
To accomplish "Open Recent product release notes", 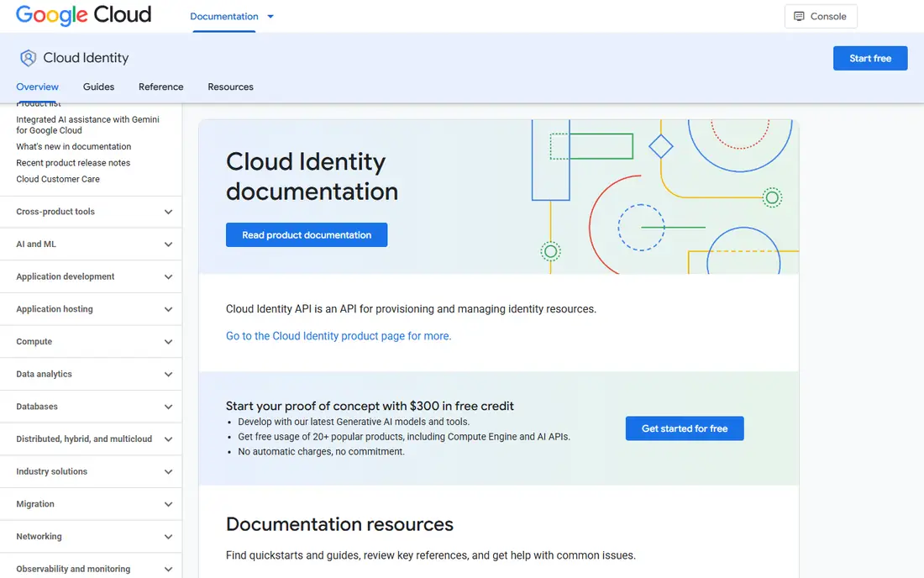I will [x=73, y=163].
